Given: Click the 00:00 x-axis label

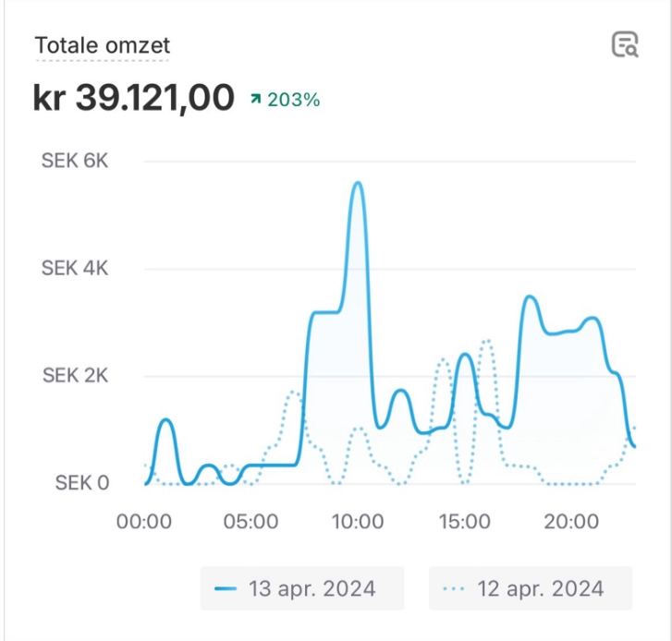Looking at the screenshot, I should (144, 522).
